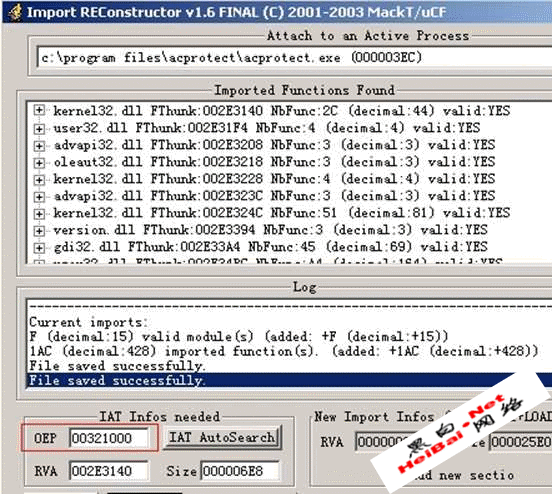Expand oleaut32.dll FThunk:002E3218 node

point(39,162)
